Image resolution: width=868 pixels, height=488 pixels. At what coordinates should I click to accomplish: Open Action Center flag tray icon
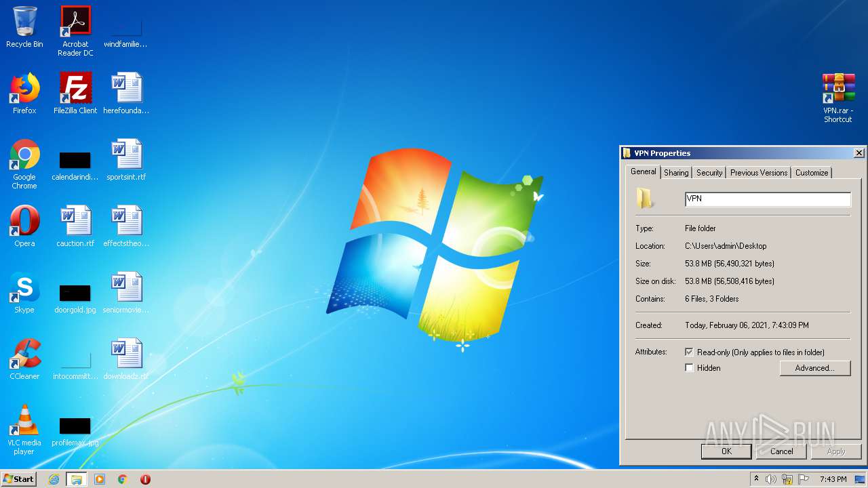click(x=804, y=479)
